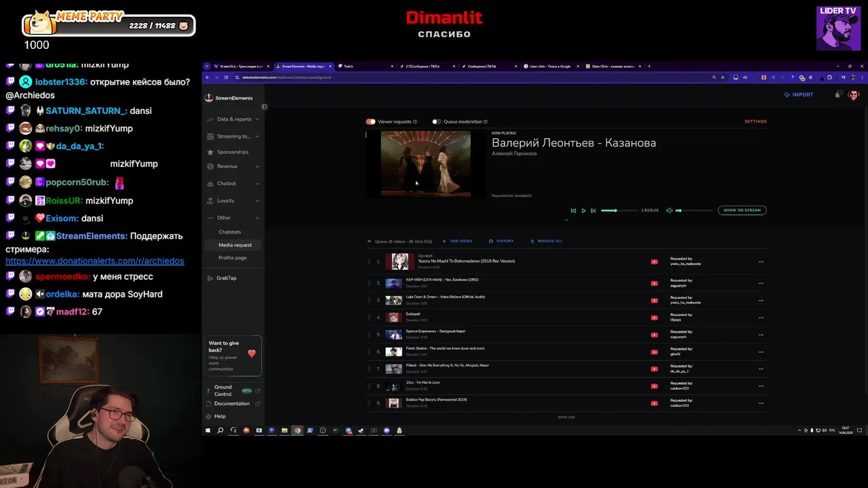The width and height of the screenshot is (868, 488).
Task: Open YouTube icon for Luke Dean & Omar+
Action: click(654, 300)
